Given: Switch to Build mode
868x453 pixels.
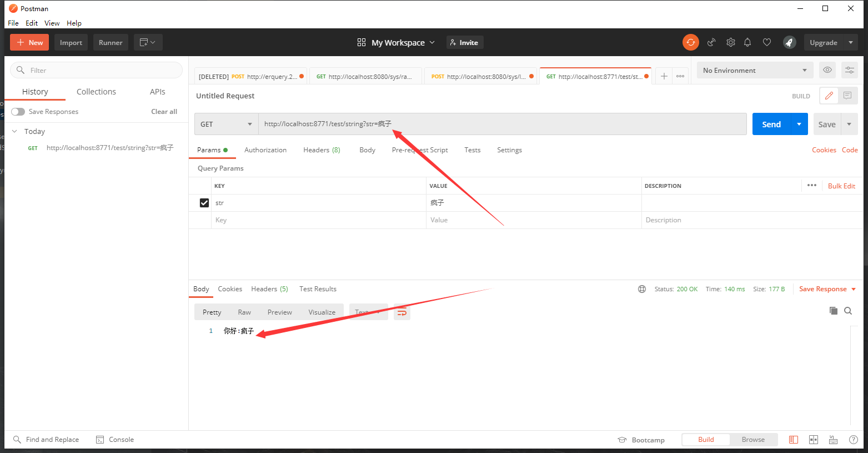Looking at the screenshot, I should pos(706,440).
